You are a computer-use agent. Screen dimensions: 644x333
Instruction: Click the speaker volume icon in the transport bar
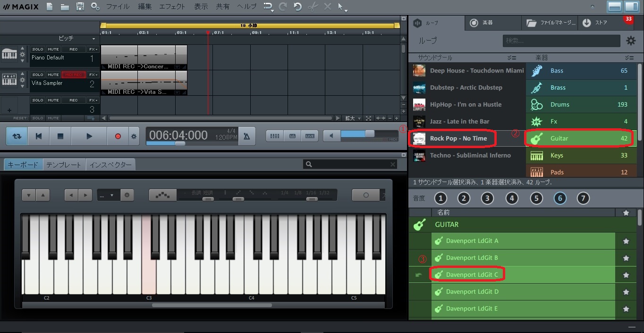tap(331, 136)
